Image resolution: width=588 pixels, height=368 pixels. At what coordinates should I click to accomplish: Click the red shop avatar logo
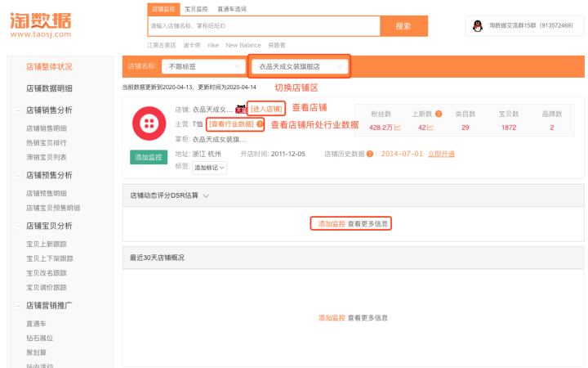tap(149, 123)
